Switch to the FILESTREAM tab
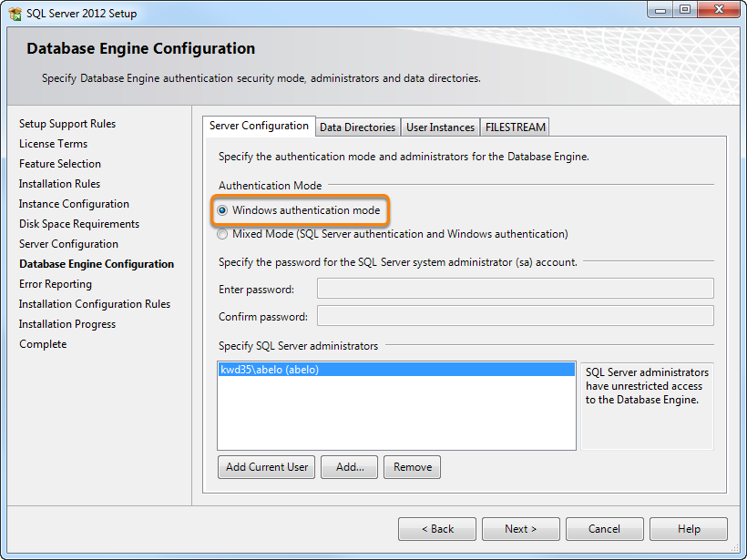This screenshot has width=747, height=560. (x=515, y=127)
